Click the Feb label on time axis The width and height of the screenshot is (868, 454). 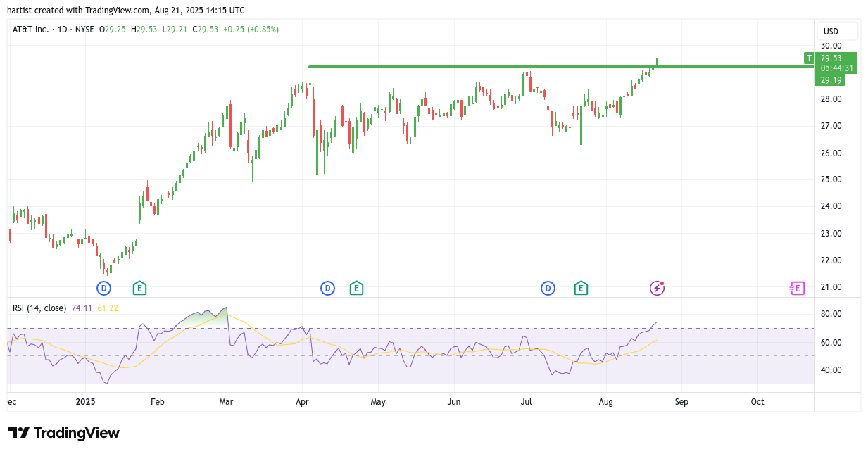[157, 402]
